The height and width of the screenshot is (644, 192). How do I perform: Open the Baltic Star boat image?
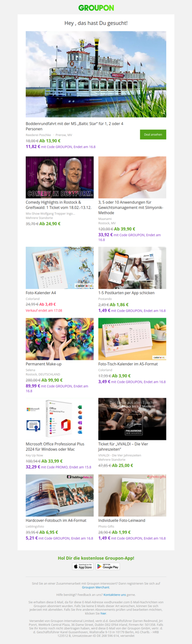click(x=96, y=74)
